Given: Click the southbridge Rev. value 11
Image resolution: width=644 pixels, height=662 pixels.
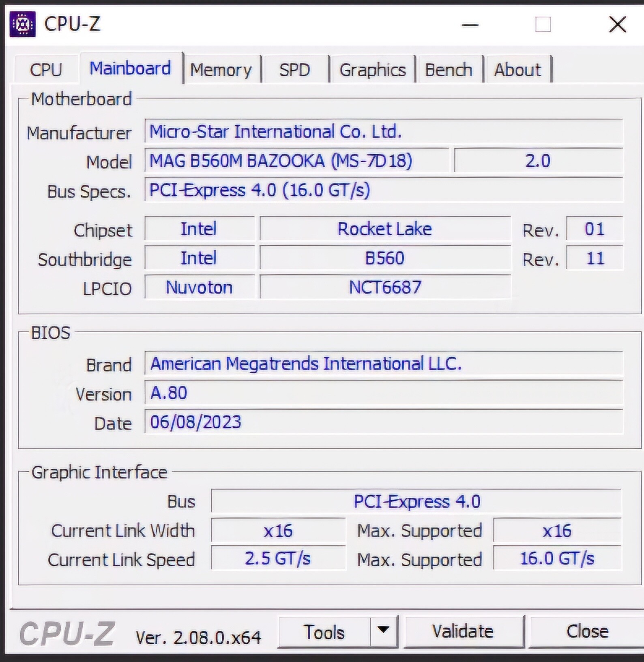Looking at the screenshot, I should point(595,258).
